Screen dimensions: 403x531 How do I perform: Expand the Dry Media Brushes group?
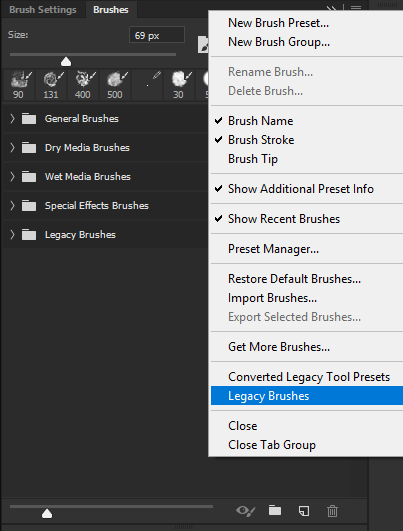[x=12, y=148]
